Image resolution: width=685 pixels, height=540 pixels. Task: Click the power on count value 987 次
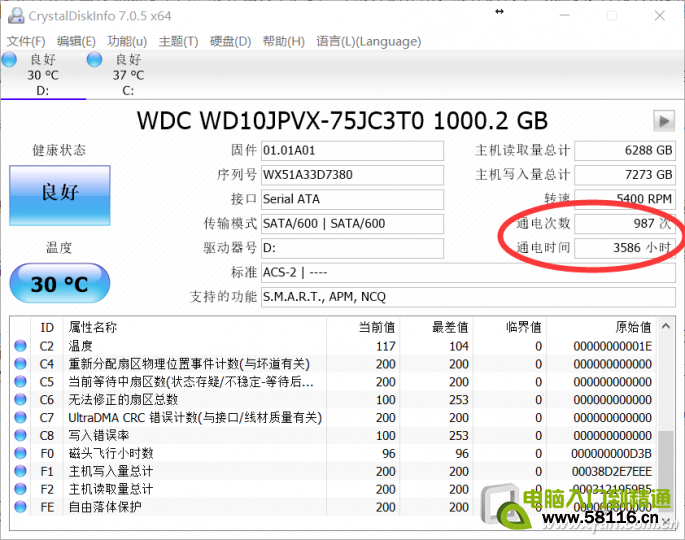click(x=625, y=224)
